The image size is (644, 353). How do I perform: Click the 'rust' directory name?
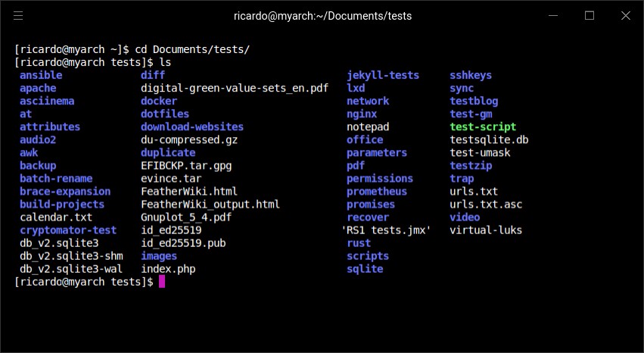tap(359, 243)
